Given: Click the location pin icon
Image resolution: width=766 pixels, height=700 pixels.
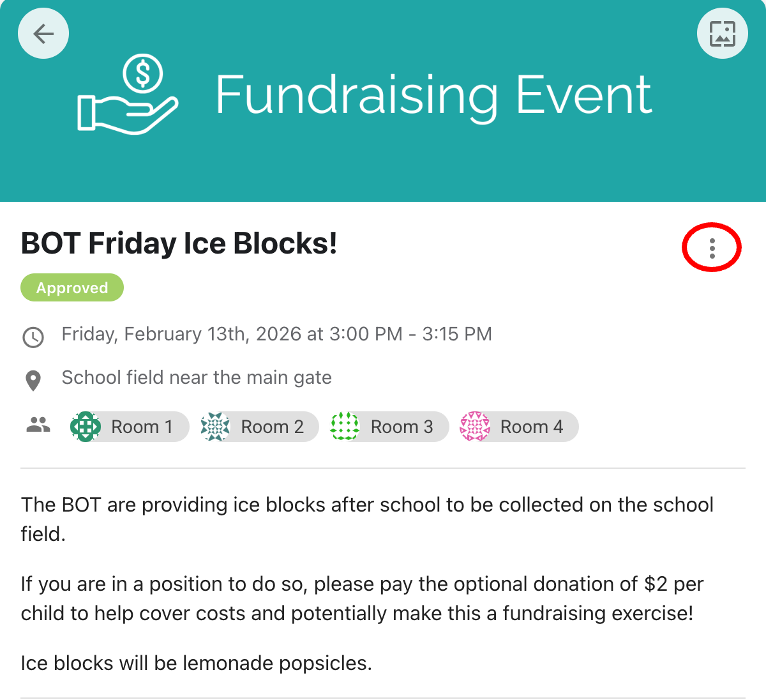Looking at the screenshot, I should point(33,380).
